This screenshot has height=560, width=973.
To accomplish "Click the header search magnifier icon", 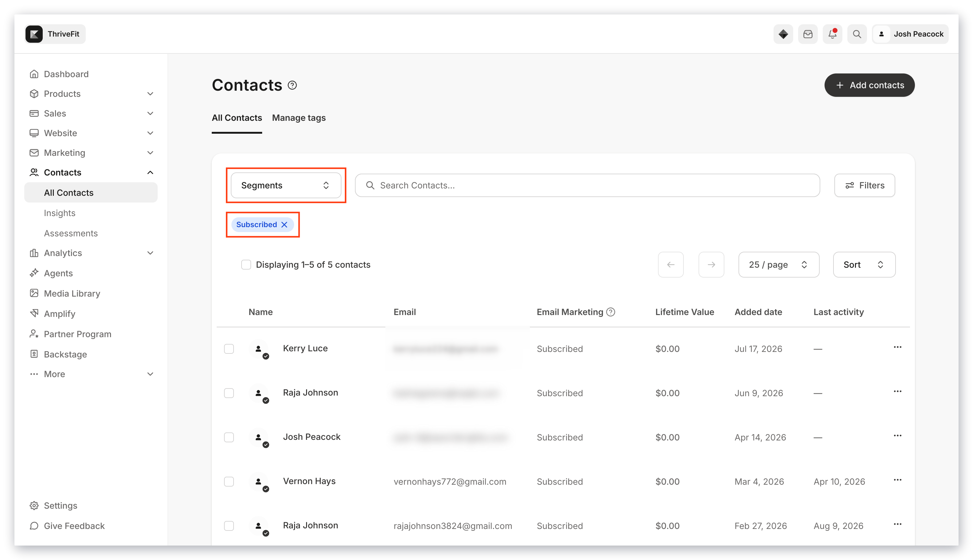I will 857,34.
